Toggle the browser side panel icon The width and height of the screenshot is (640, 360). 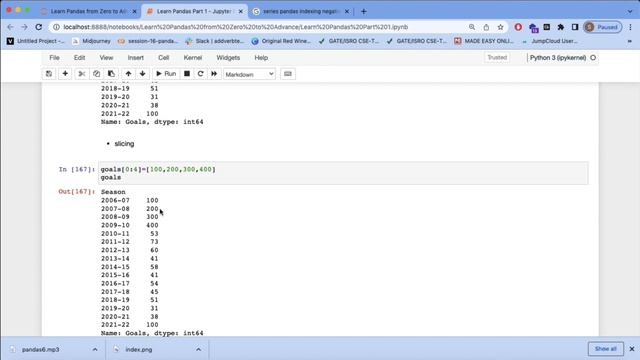[575, 27]
